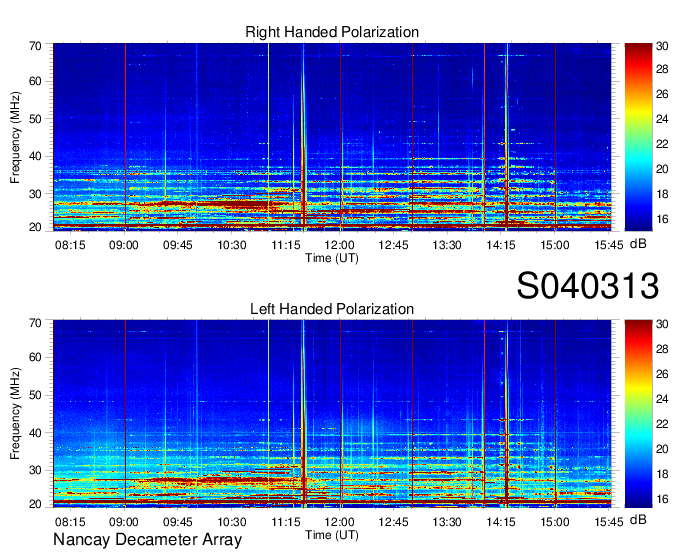Click time tick '09:45' of Right Handed plot

tap(177, 245)
